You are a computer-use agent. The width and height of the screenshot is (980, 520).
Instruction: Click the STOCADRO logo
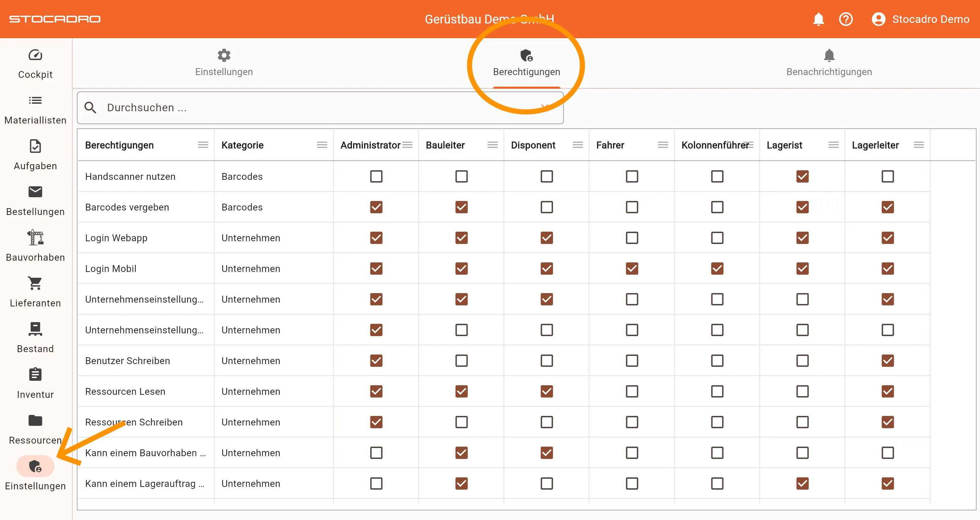click(x=55, y=19)
